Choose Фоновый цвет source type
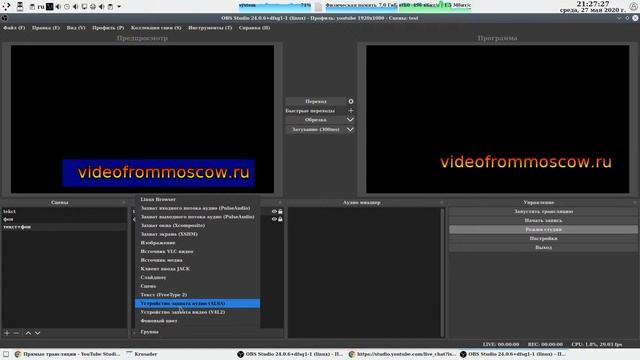Viewport: 640px width, 360px height. pos(198,321)
